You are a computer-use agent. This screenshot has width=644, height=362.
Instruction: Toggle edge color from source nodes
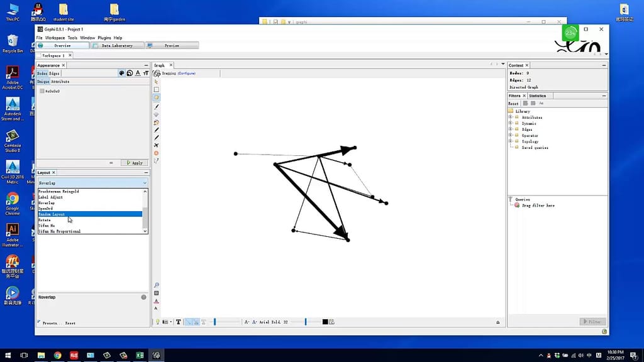[196, 322]
